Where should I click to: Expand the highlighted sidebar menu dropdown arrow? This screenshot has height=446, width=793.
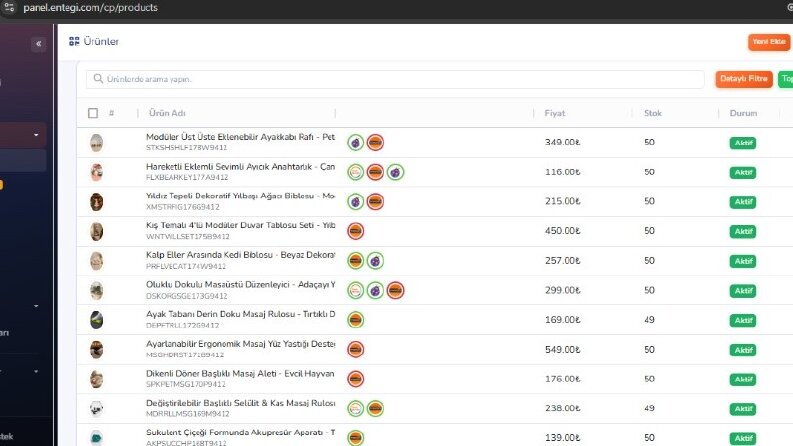[36, 135]
